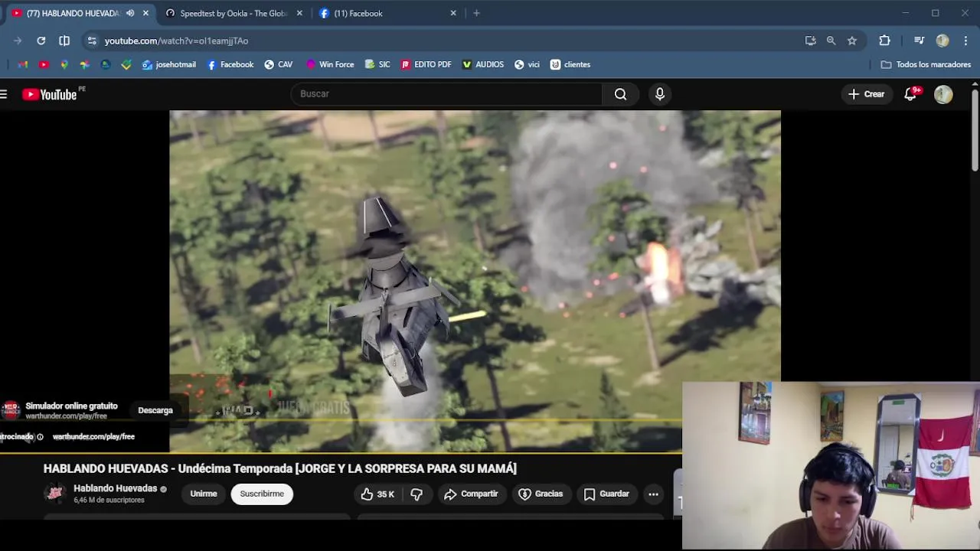Screen dimensions: 980x551
Task: Click the Chrome address bar URL
Action: click(x=176, y=41)
